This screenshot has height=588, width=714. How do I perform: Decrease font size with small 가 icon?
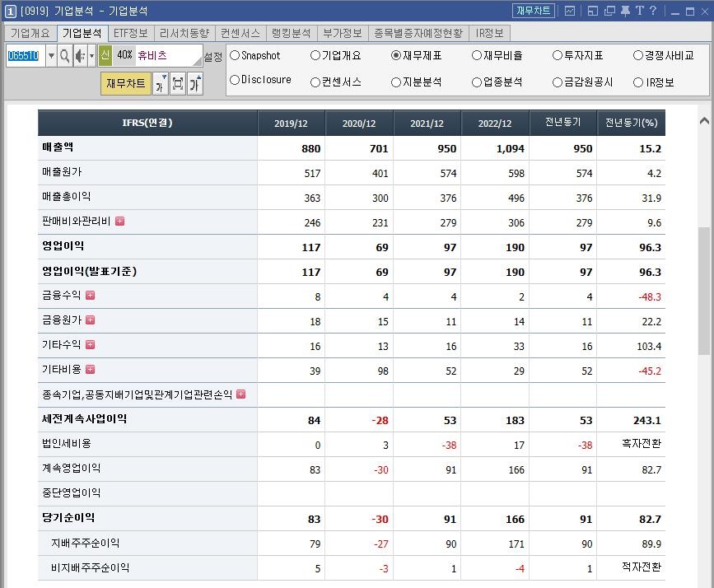[161, 84]
